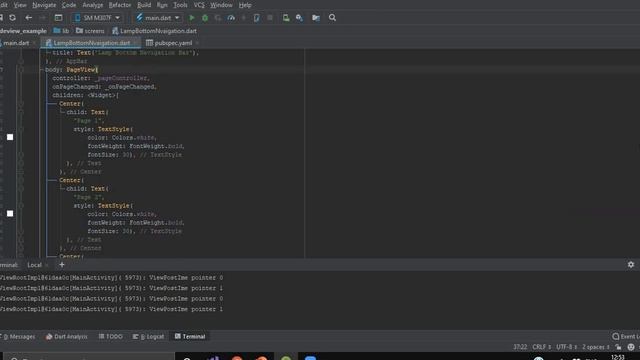
Task: Click the feedback smiley icon in status bar
Action: pos(631,347)
